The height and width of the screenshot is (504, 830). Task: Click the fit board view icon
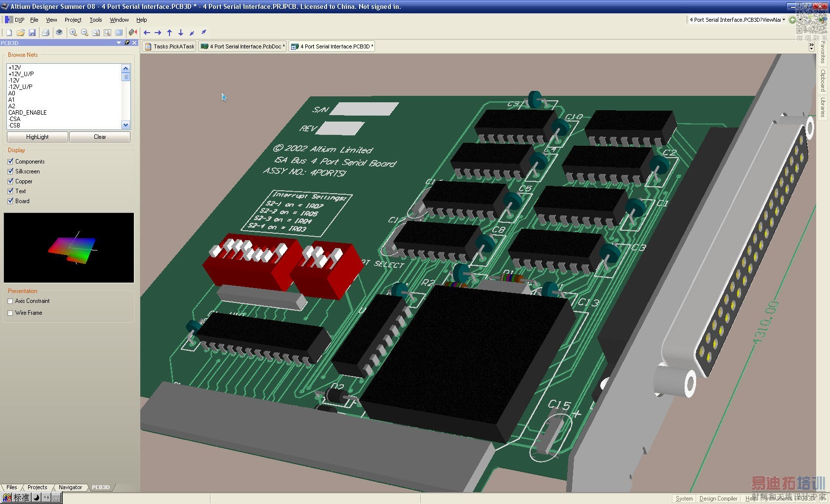pyautogui.click(x=119, y=33)
